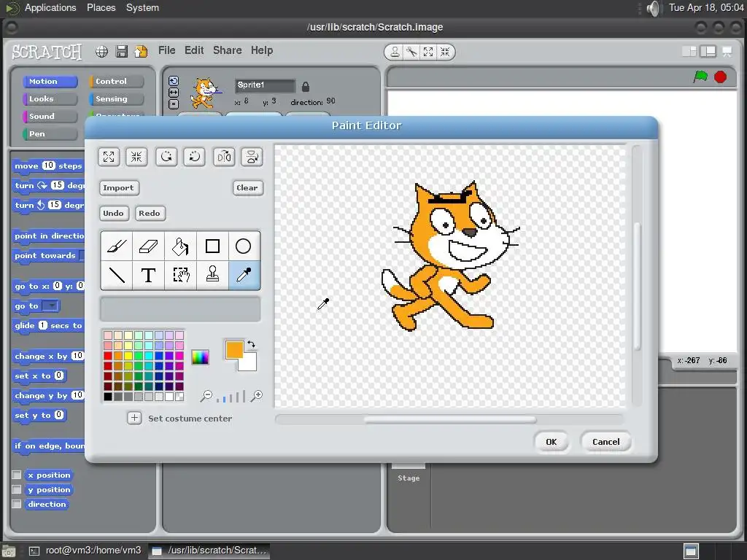Select the Stamp tool
The height and width of the screenshot is (560, 747).
[212, 275]
